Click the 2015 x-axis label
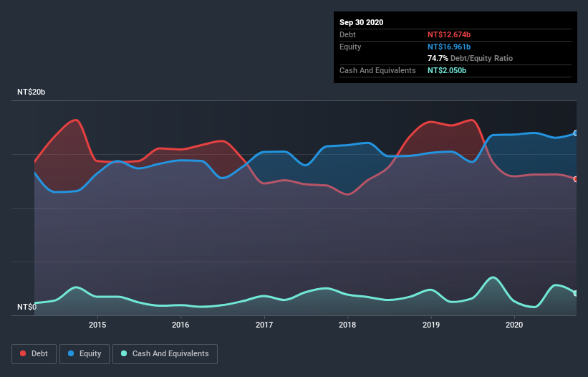This screenshot has height=377, width=588. point(97,325)
